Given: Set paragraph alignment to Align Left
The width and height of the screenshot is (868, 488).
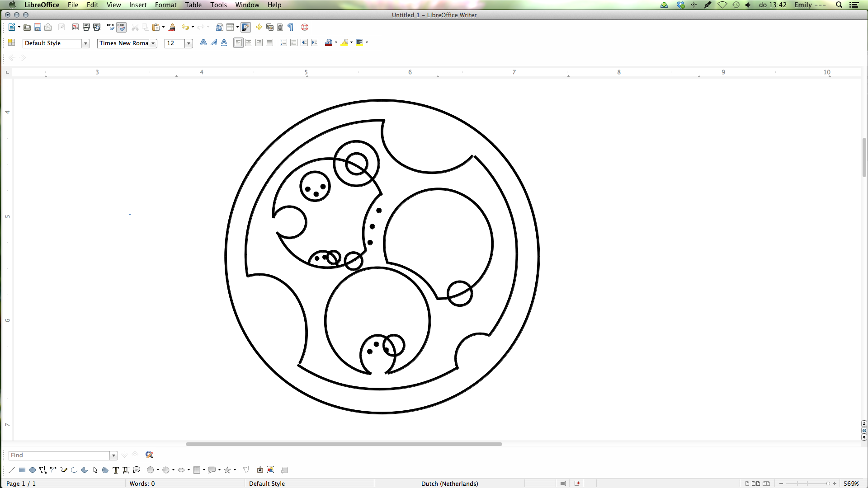Looking at the screenshot, I should coord(238,42).
